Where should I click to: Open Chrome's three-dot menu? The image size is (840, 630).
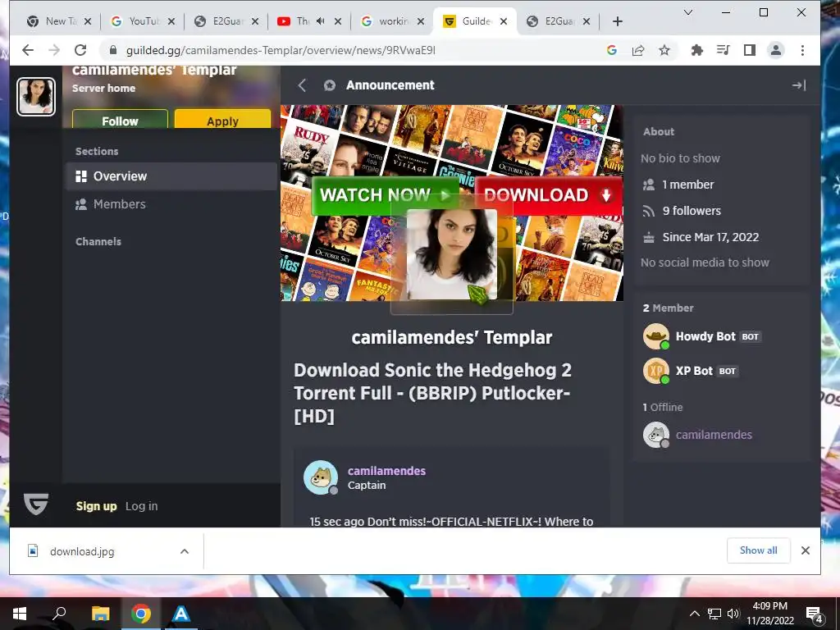tap(802, 50)
